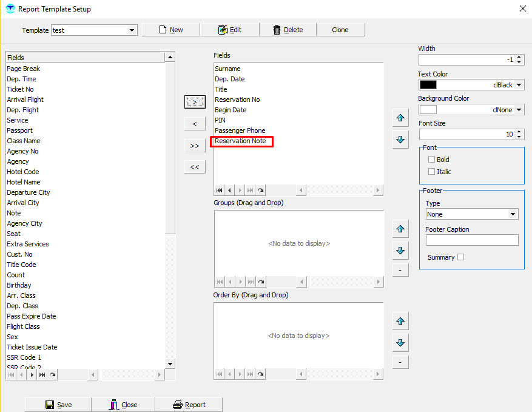Delete the current template

click(x=288, y=30)
